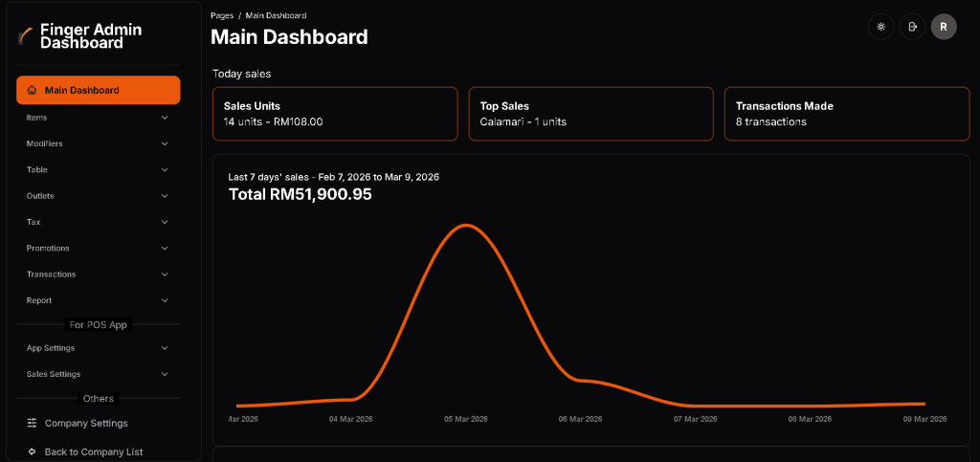The height and width of the screenshot is (462, 980).
Task: Click the home icon beside Main Dashboard
Action: (33, 90)
